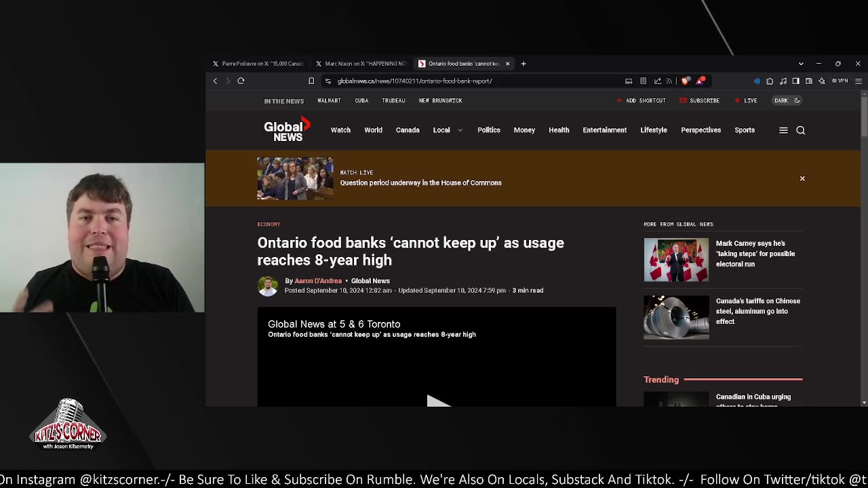Switch to the Marc Nixon on X tab
868x488 pixels.
[361, 64]
